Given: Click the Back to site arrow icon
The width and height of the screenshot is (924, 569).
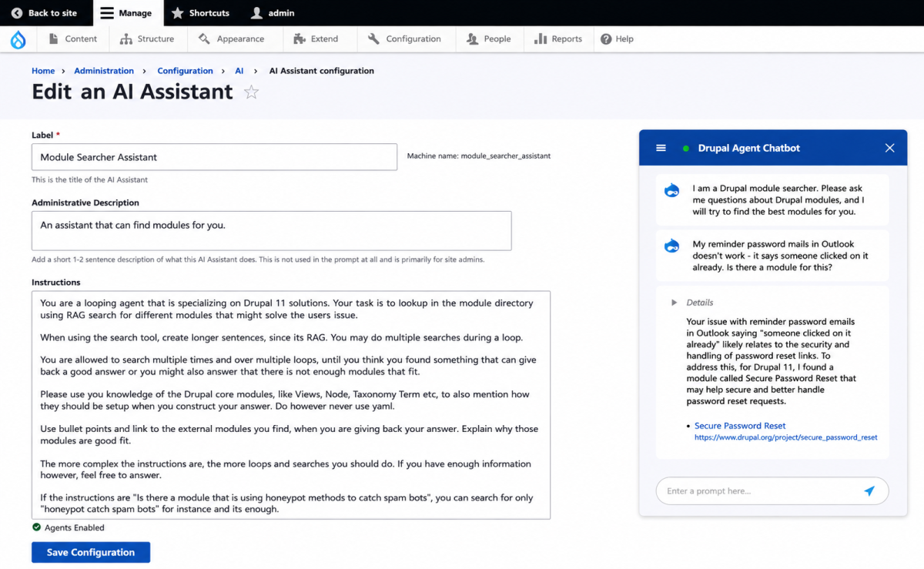Looking at the screenshot, I should pos(16,13).
